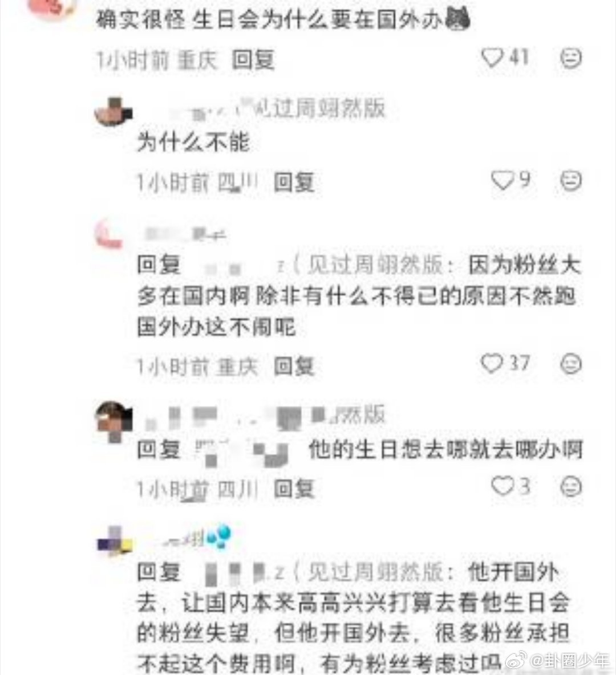Open emoji reaction beside 41 likes
616x675 pixels.
point(571,58)
